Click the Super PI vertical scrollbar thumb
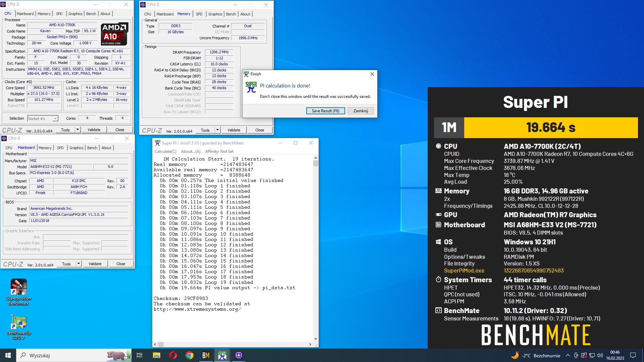Viewport: 644px width, 362px height. pos(316,163)
